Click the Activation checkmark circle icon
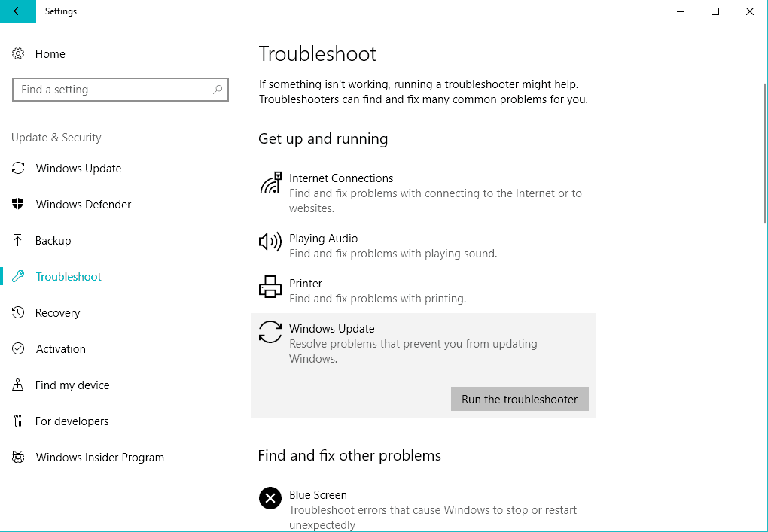768x532 pixels. pos(18,349)
